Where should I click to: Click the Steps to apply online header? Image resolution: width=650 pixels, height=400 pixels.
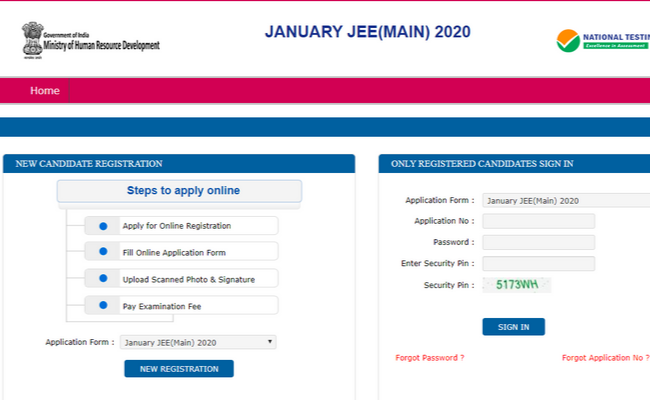(x=180, y=191)
